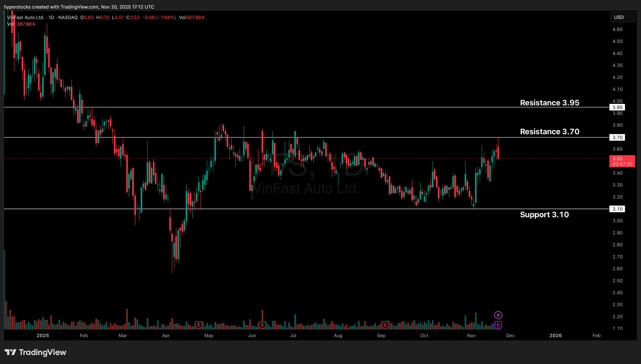Click the red earnings marker near May
Image resolution: width=641 pixels, height=364 pixels.
pyautogui.click(x=198, y=325)
